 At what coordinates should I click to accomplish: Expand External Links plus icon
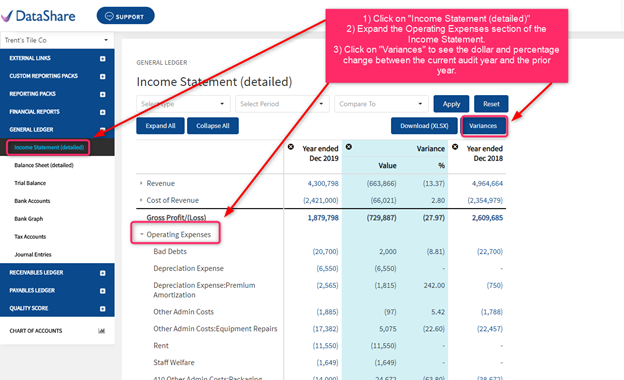pyautogui.click(x=103, y=58)
